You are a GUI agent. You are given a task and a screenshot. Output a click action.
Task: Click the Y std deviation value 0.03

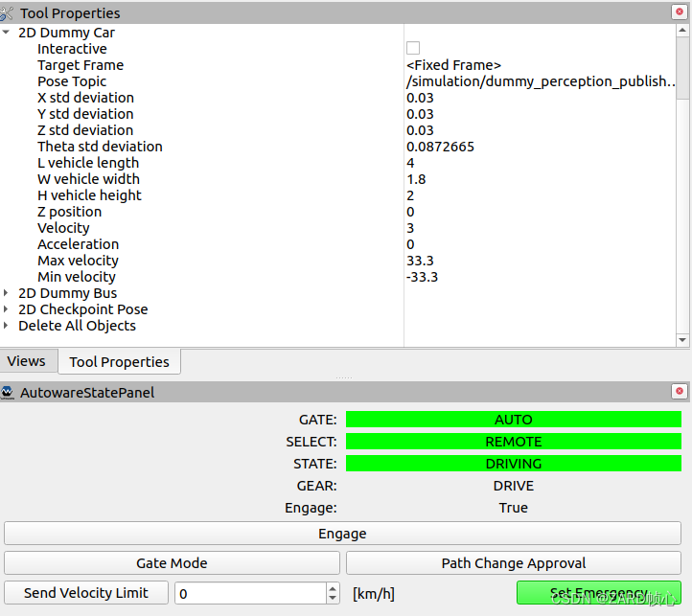(x=420, y=114)
